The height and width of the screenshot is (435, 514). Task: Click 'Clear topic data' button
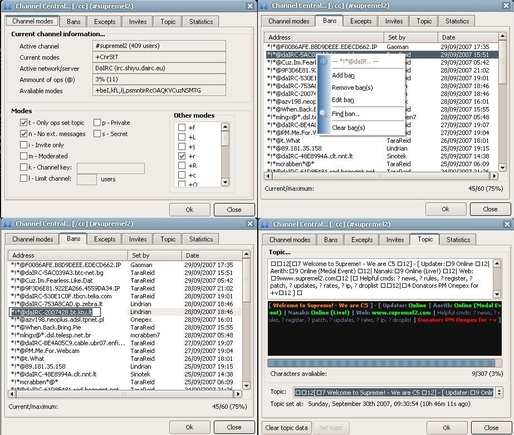pyautogui.click(x=286, y=428)
